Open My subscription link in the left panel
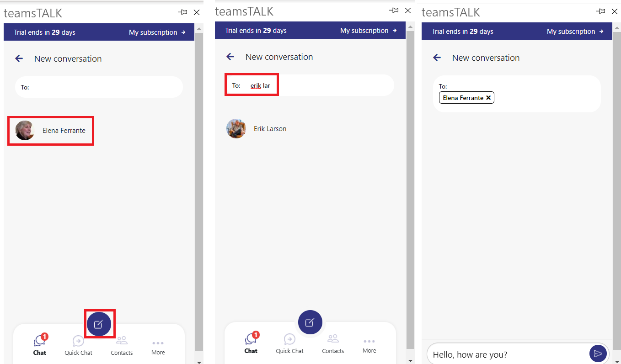The width and height of the screenshot is (621, 364). coord(157,32)
